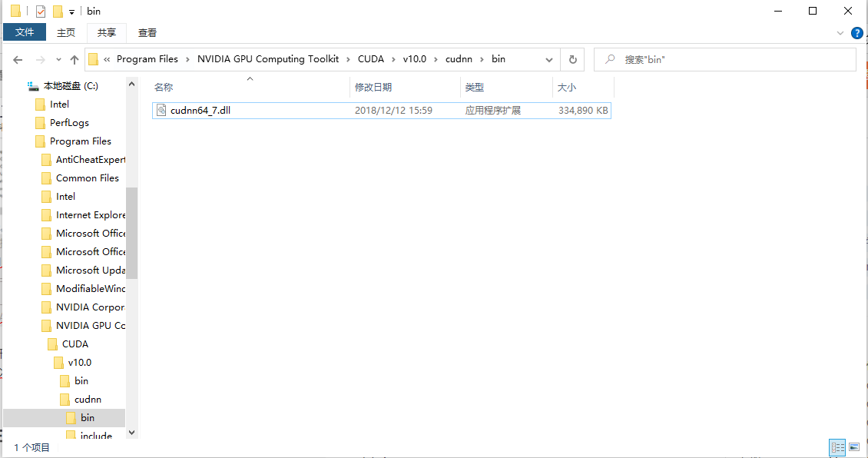Expand address bar history dropdown
This screenshot has height=458, width=868.
pyautogui.click(x=548, y=60)
